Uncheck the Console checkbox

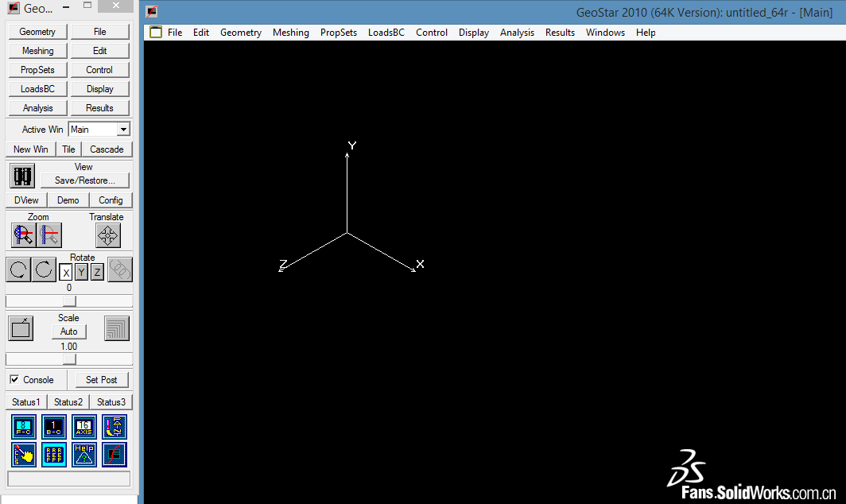tap(14, 380)
